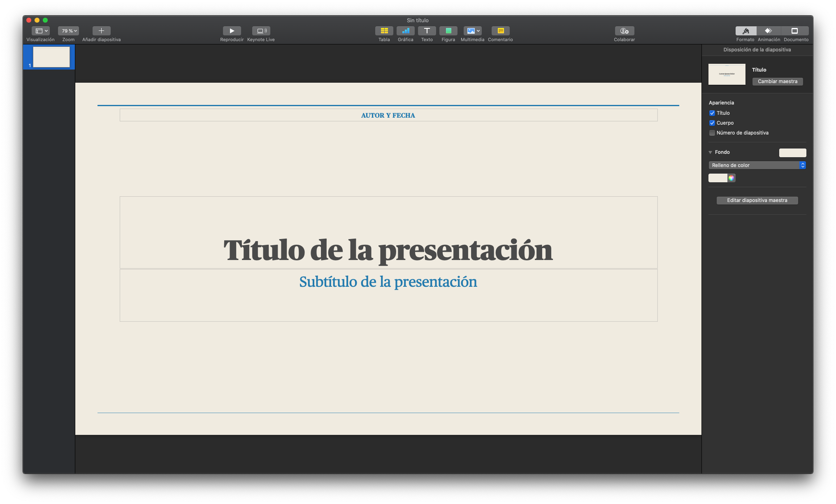This screenshot has height=504, width=836.
Task: Insert a shape using Figura icon
Action: [448, 31]
